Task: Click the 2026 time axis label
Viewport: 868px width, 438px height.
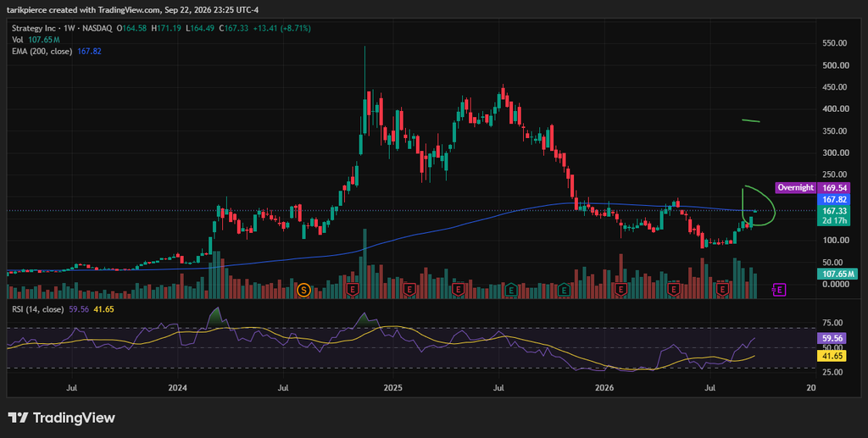Action: [605, 388]
